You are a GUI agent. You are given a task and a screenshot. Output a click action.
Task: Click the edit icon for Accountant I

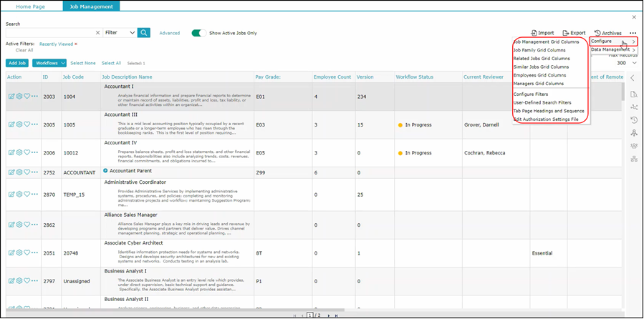coord(11,96)
